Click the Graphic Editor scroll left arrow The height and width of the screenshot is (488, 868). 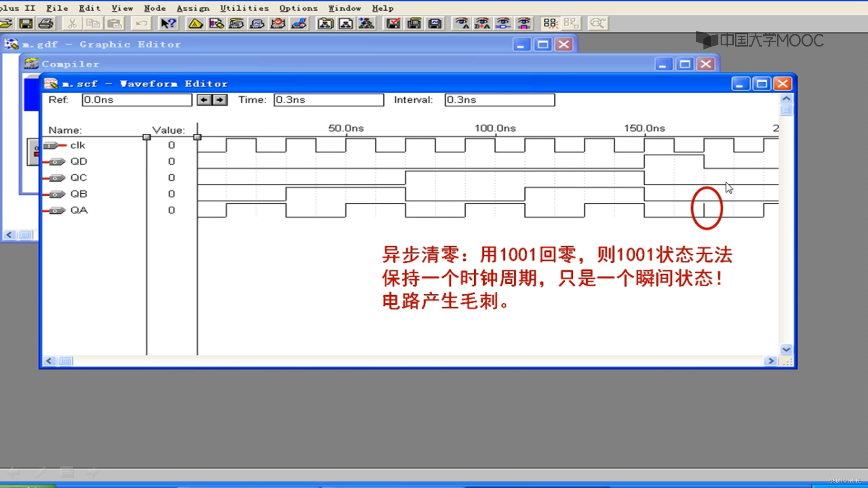(9, 235)
